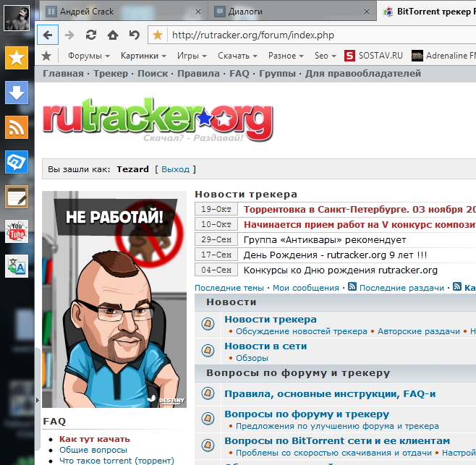476x465 pixels.
Task: Click folder icon beside Новости трекера forum
Action: 208,324
